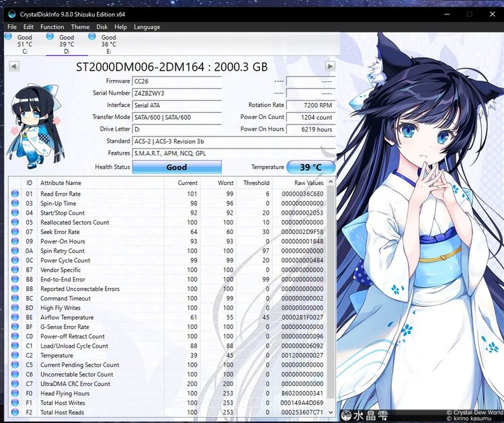Image resolution: width=504 pixels, height=423 pixels.
Task: Click the status orb beside Reallocated Sectors Count
Action: click(15, 222)
